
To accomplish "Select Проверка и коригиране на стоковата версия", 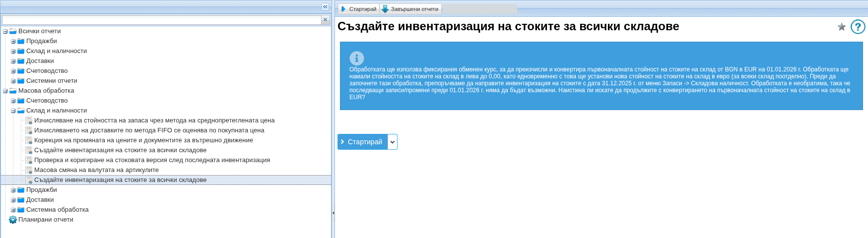I will tap(152, 160).
